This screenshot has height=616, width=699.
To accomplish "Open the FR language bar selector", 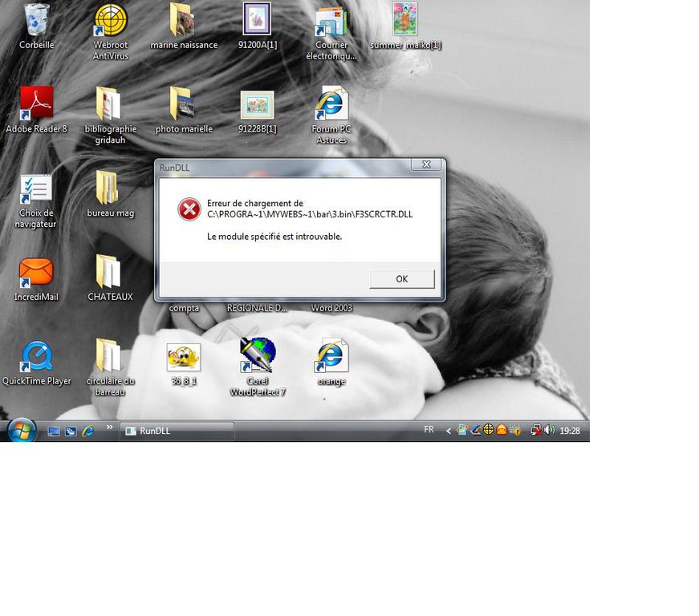I will coord(429,430).
